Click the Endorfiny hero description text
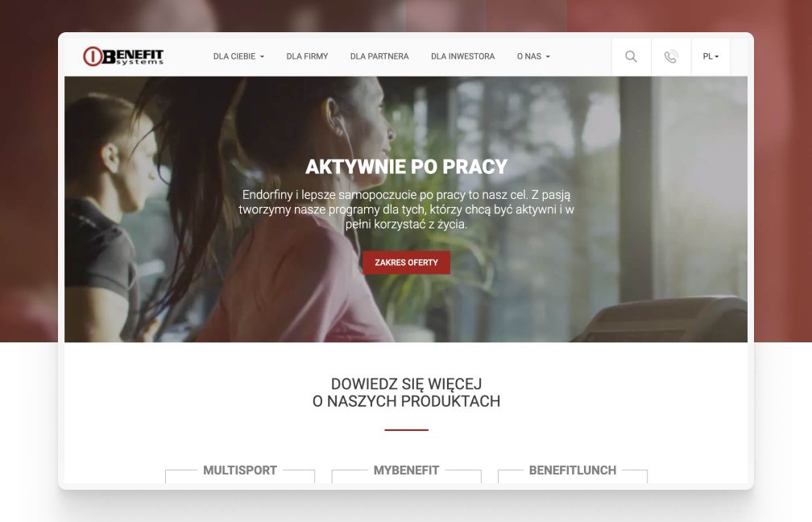The width and height of the screenshot is (812, 522). tap(406, 209)
